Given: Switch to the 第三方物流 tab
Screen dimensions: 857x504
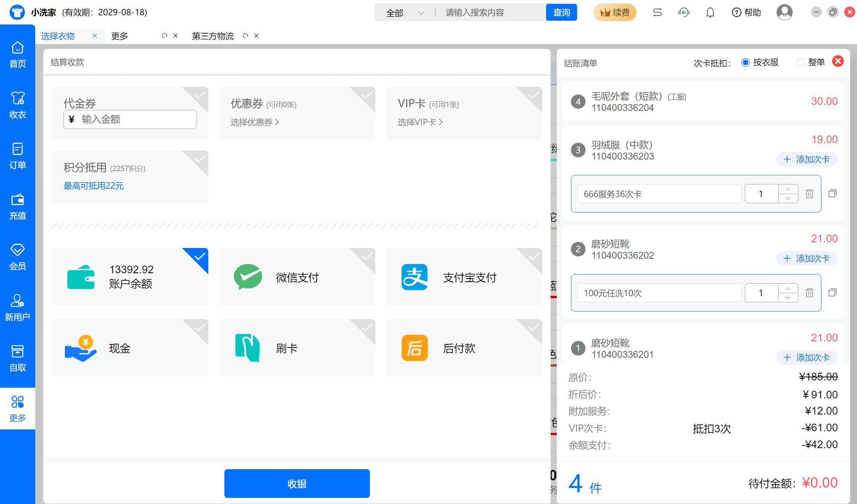Looking at the screenshot, I should pos(213,36).
